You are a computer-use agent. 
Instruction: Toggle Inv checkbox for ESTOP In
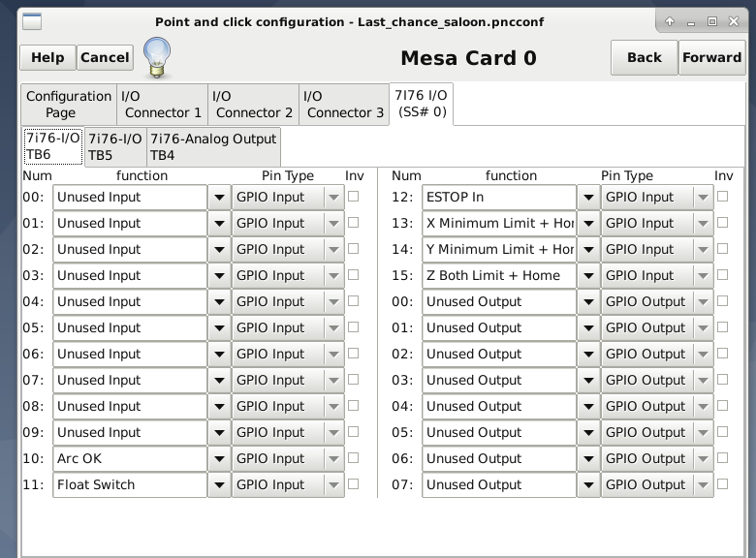pyautogui.click(x=722, y=197)
